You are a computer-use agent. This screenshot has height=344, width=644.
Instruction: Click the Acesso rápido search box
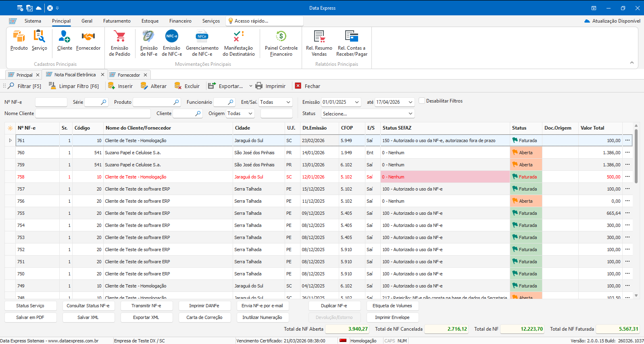(x=265, y=21)
